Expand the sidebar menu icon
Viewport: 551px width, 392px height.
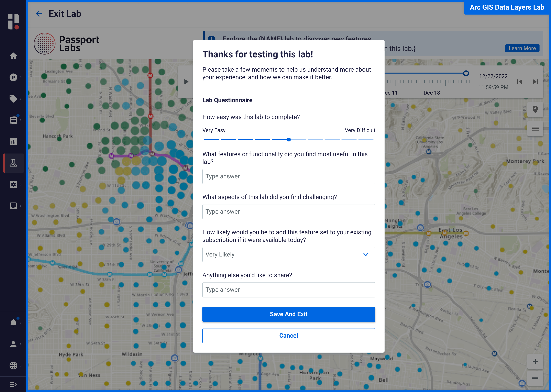point(13,384)
